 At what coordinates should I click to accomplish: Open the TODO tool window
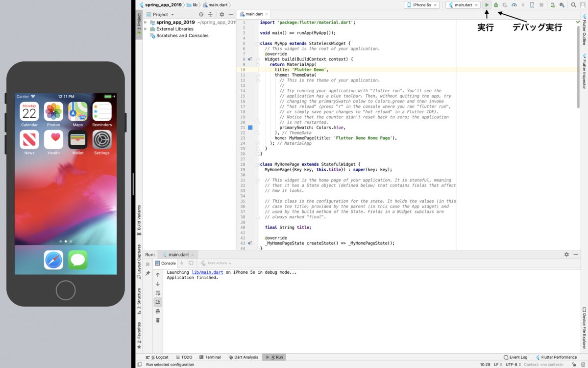point(184,357)
